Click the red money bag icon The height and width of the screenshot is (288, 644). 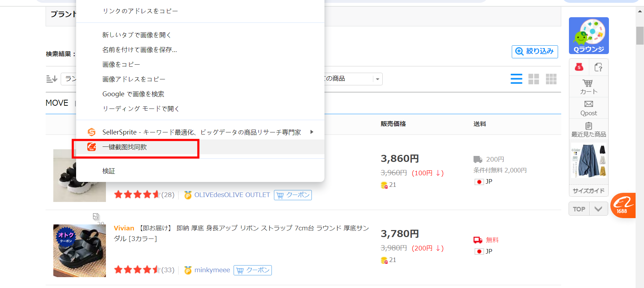pos(579,67)
